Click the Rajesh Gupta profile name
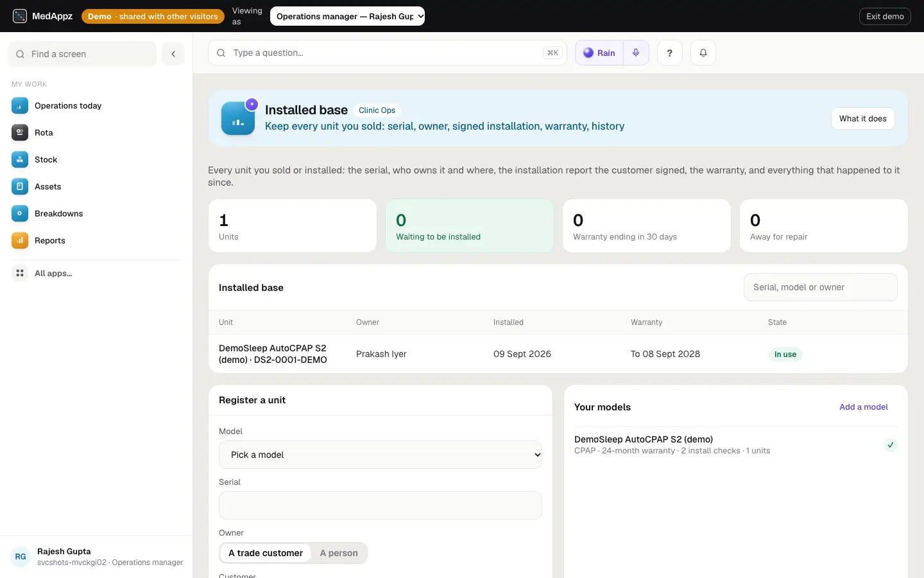The image size is (924, 578). pos(64,552)
